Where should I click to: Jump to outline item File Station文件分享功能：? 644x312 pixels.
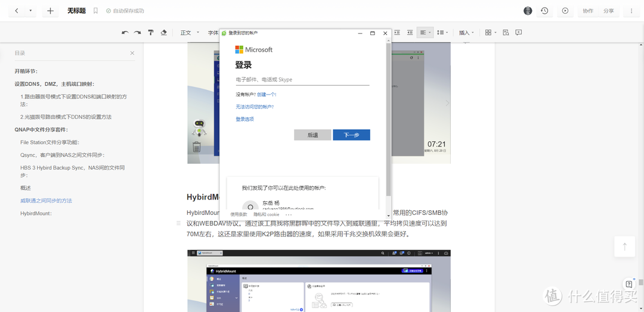(x=49, y=142)
